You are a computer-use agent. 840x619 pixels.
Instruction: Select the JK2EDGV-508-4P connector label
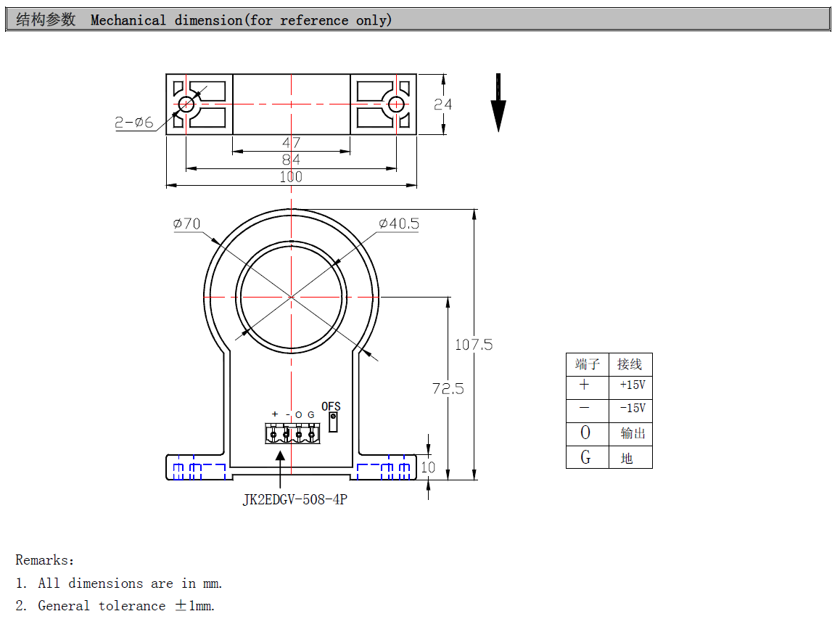(294, 500)
